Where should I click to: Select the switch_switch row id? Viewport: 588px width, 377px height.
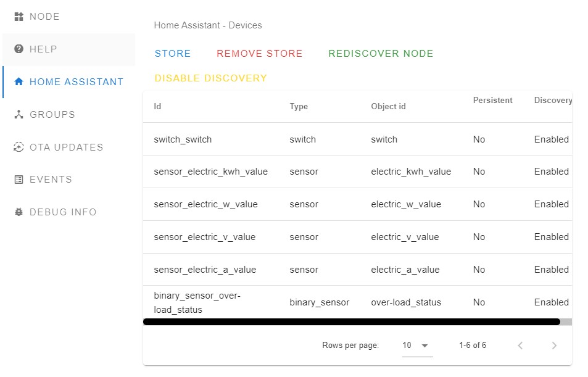[x=183, y=139]
